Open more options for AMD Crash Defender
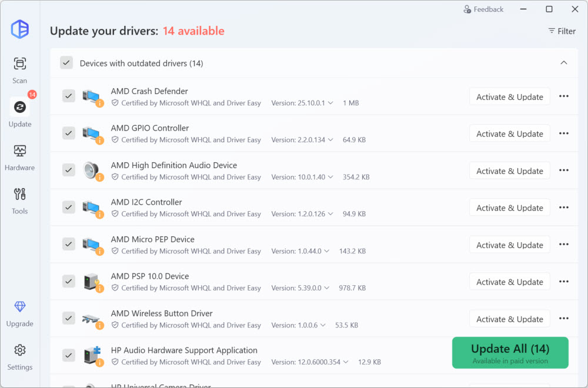Image resolution: width=588 pixels, height=388 pixels. click(x=563, y=96)
